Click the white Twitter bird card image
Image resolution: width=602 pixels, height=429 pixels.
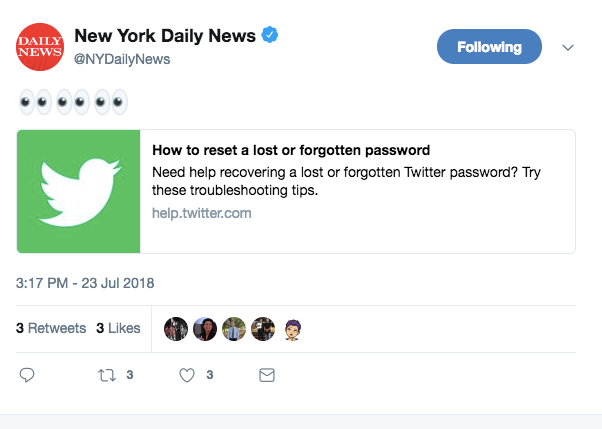79,191
